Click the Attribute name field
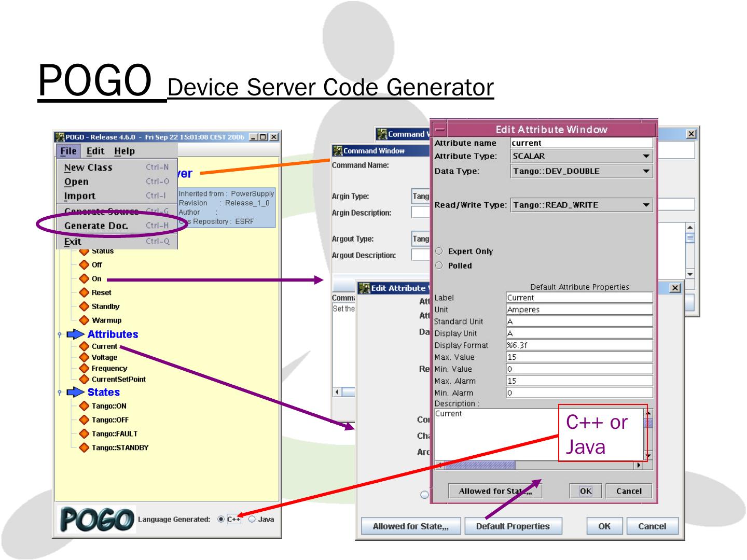747x560 pixels. [582, 143]
